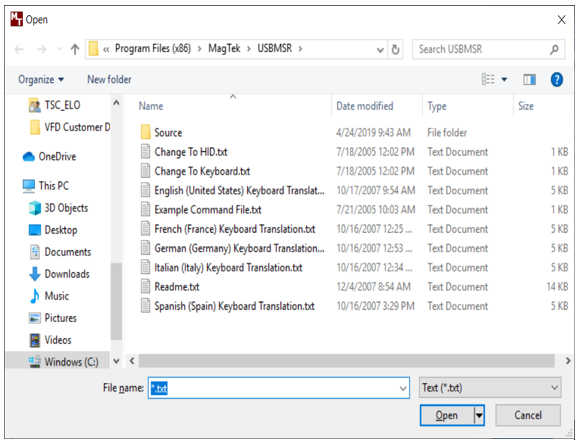
Task: Expand the File name history dropdown
Action: click(403, 388)
